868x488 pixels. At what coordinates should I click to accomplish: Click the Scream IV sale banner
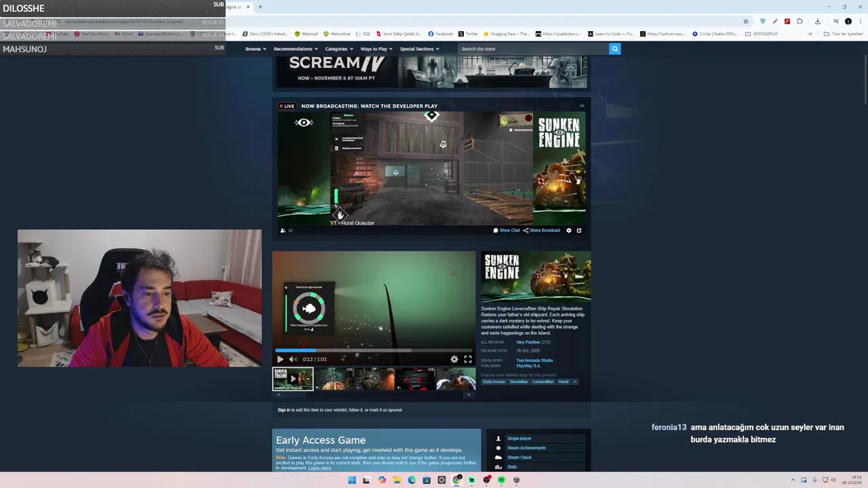click(x=431, y=72)
